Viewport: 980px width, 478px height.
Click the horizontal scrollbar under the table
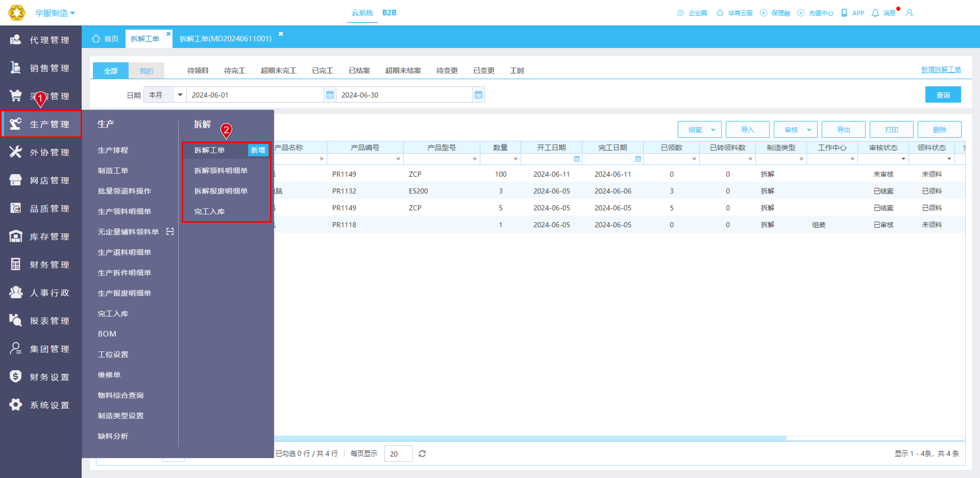(x=530, y=438)
